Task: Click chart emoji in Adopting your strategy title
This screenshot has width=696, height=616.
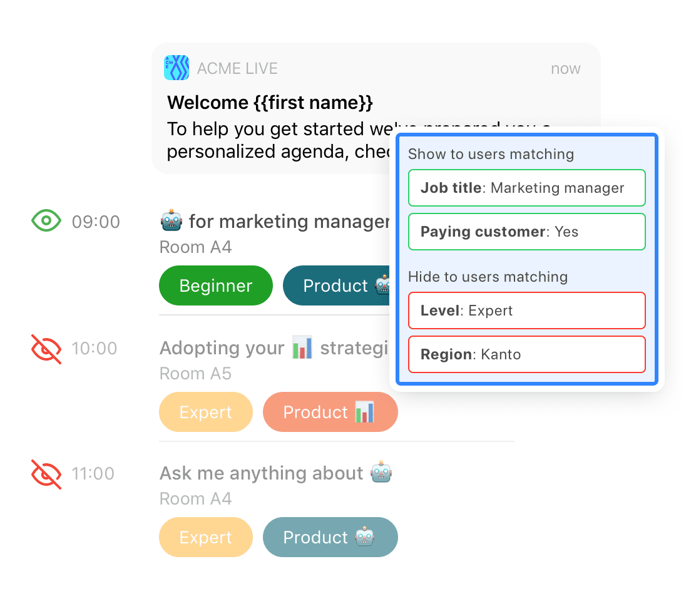Action: tap(302, 347)
